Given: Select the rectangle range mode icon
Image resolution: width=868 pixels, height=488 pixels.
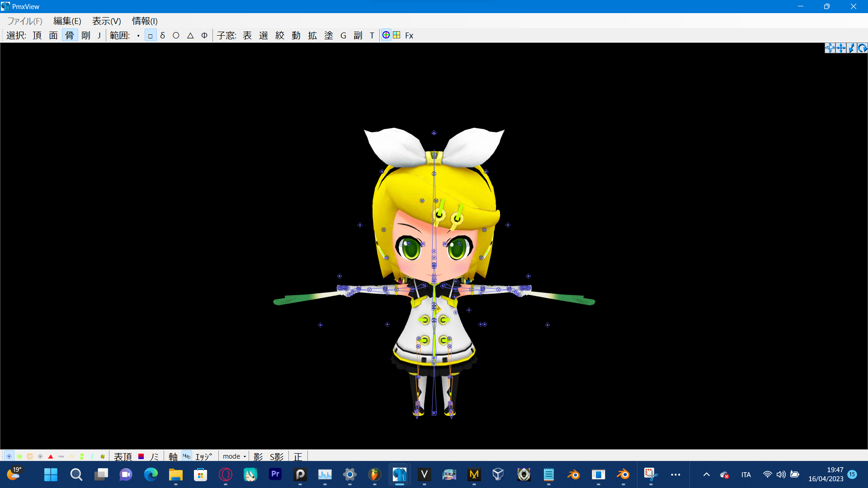Looking at the screenshot, I should (151, 35).
